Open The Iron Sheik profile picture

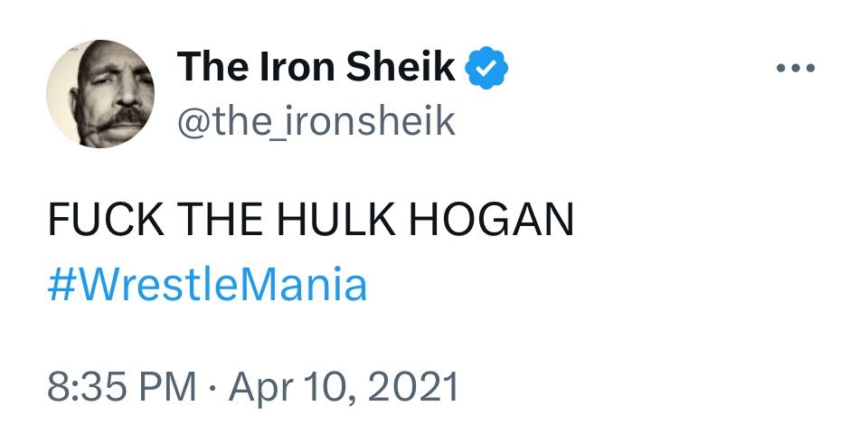click(99, 93)
